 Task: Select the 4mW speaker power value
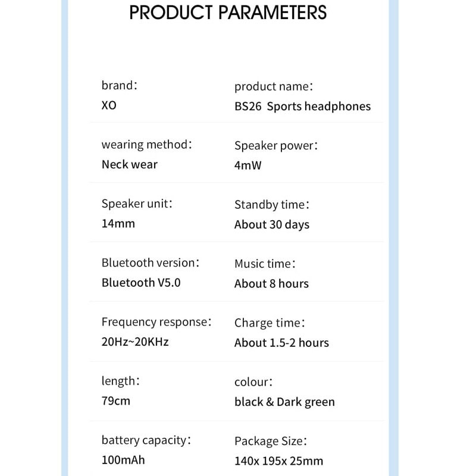(x=248, y=165)
